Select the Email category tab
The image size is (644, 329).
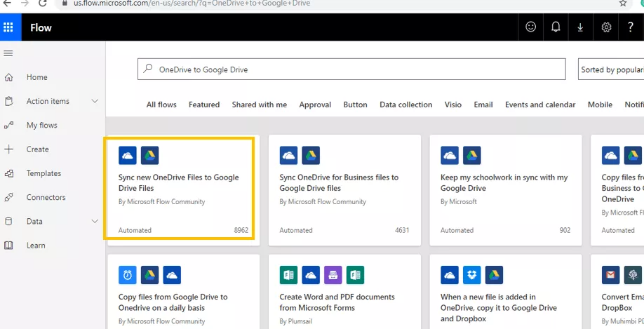click(483, 105)
